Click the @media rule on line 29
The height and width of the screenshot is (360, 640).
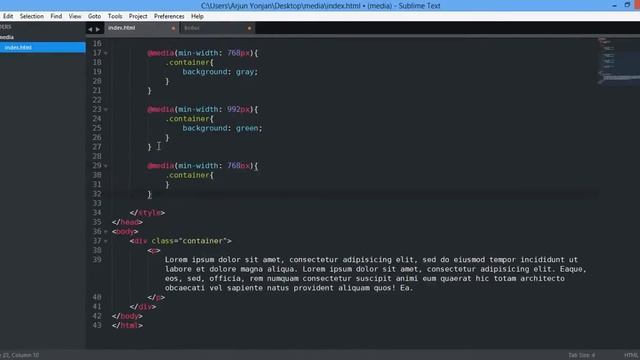(x=203, y=166)
